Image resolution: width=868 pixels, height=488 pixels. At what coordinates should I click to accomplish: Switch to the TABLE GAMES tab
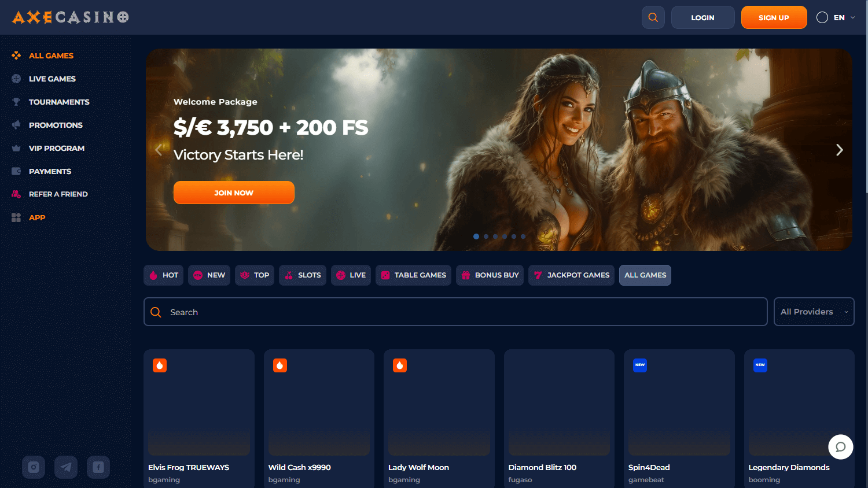tap(413, 275)
